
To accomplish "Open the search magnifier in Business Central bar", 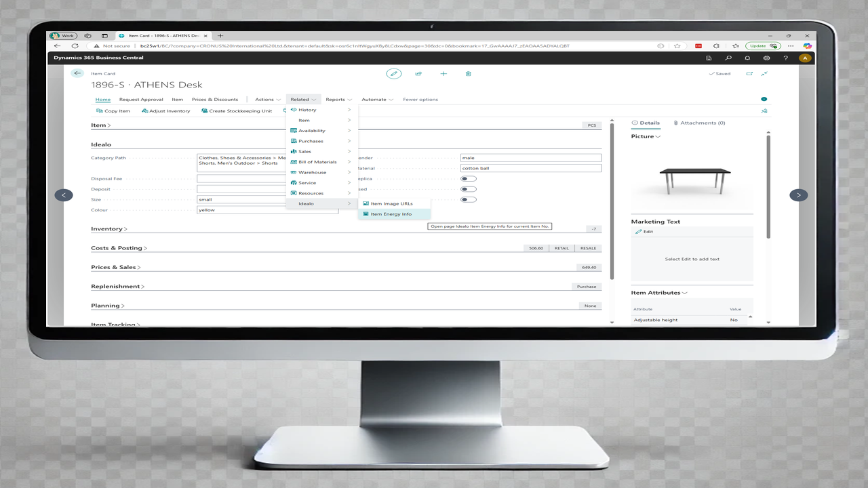I will tap(728, 58).
